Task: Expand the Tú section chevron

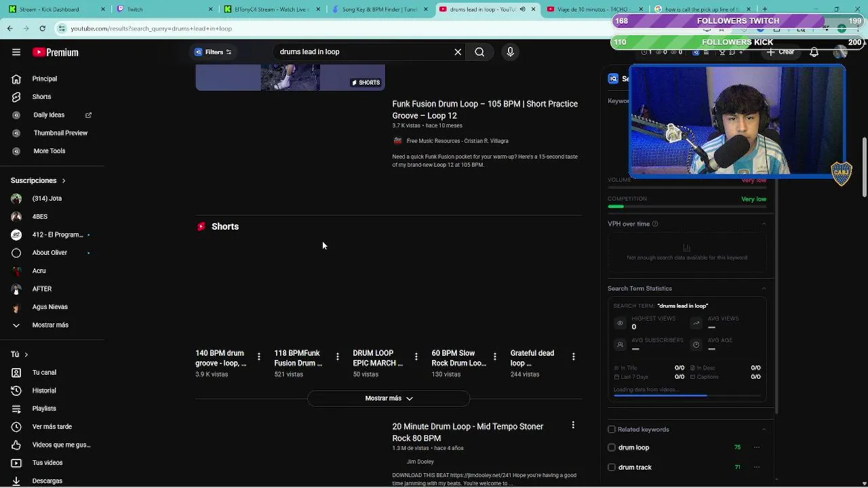Action: click(x=26, y=354)
